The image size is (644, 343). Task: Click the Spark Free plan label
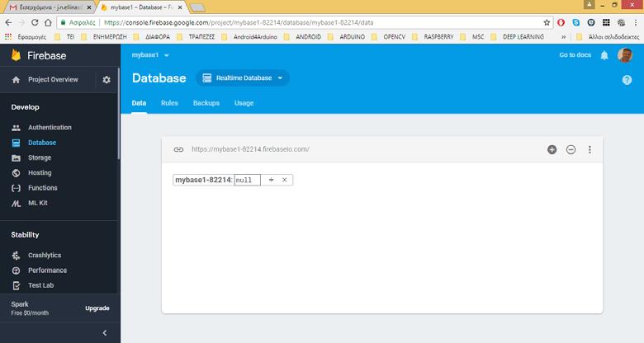coord(30,308)
